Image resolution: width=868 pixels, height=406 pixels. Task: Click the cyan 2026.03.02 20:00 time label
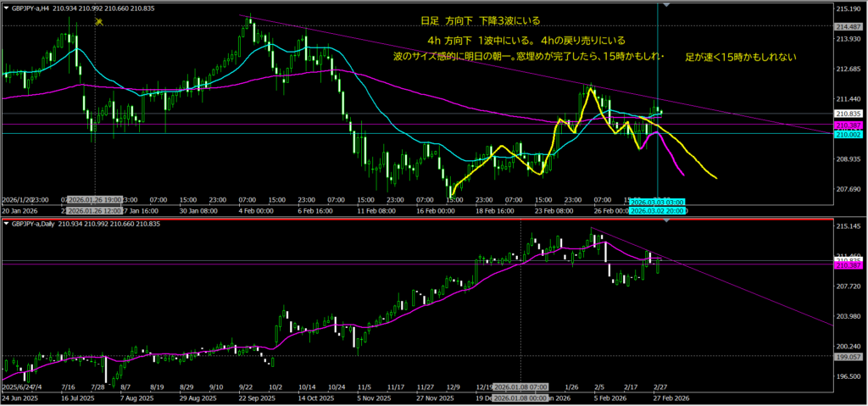coord(658,210)
